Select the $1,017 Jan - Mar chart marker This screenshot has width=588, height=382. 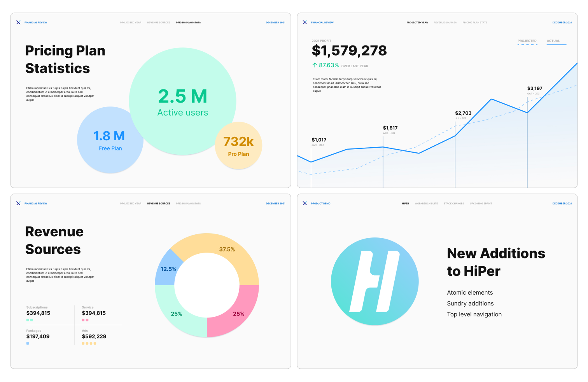pos(319,141)
